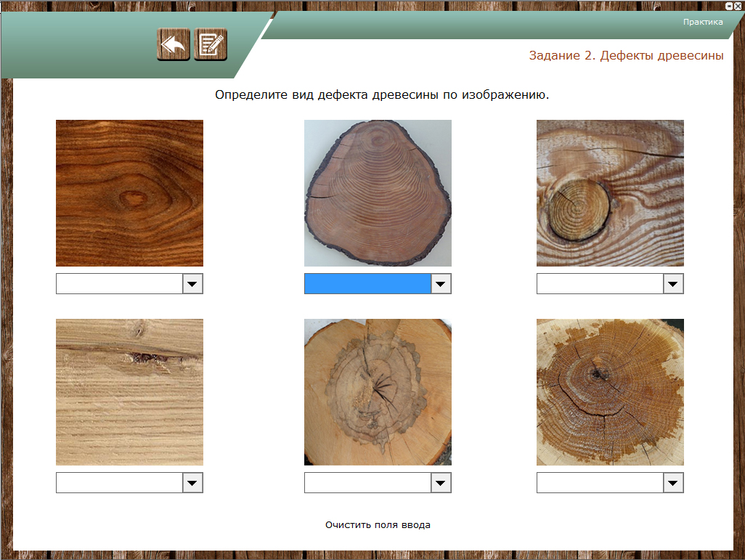Click the log with radial cracks image
Viewport: 745px width, 560px height.
click(x=378, y=392)
